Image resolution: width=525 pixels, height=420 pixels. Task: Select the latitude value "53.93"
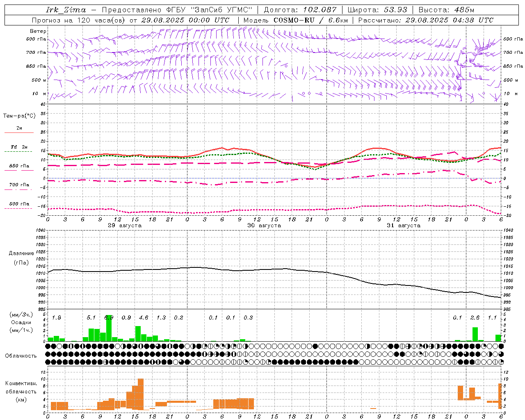pyautogui.click(x=395, y=10)
